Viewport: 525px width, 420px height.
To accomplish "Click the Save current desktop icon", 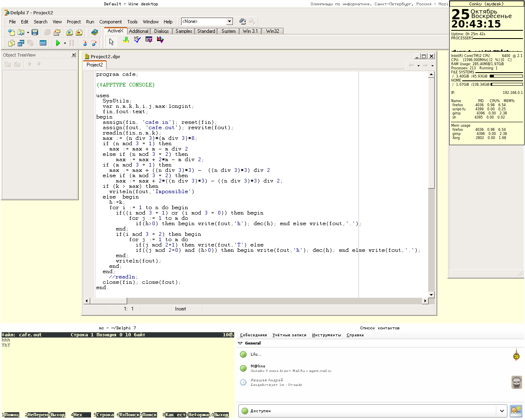I will [x=242, y=21].
